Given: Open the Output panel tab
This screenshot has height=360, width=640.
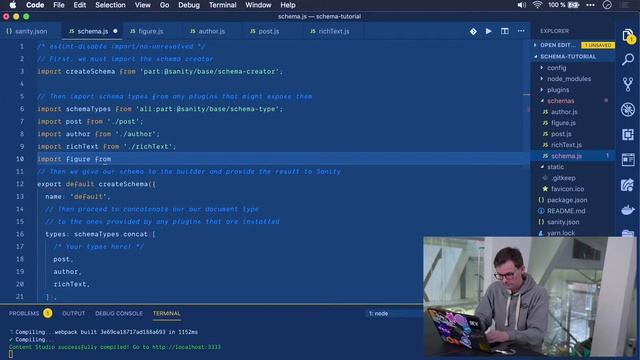Looking at the screenshot, I should click(x=73, y=313).
